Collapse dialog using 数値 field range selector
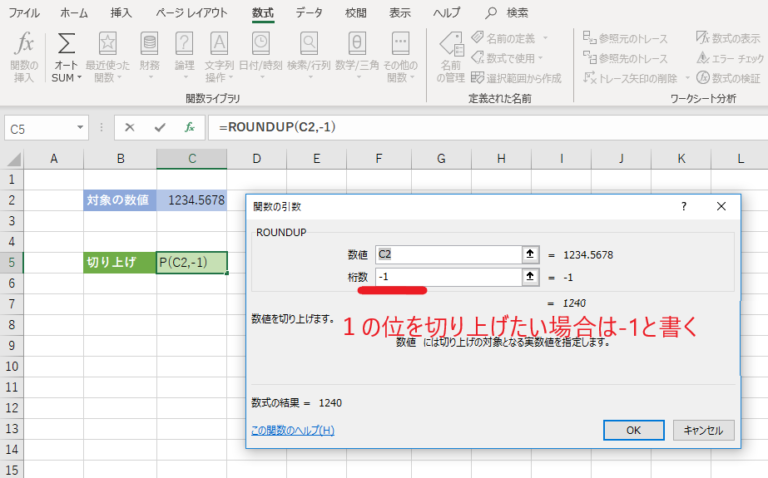 [531, 254]
